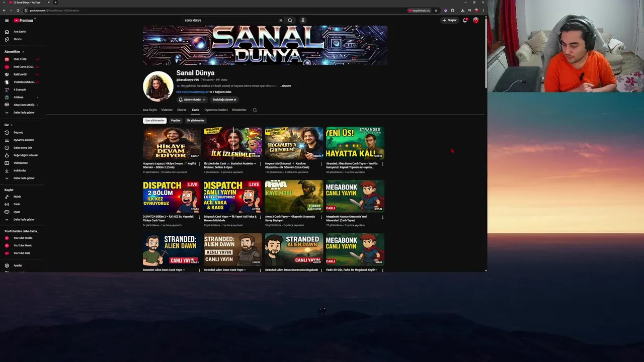Open the hamburger guide menu

[x=7, y=21]
